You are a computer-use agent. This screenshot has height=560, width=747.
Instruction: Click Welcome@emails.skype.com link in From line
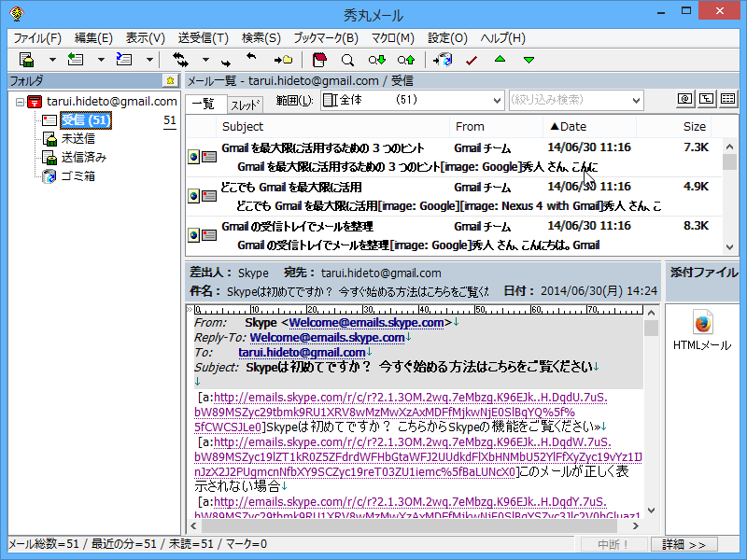tap(366, 323)
